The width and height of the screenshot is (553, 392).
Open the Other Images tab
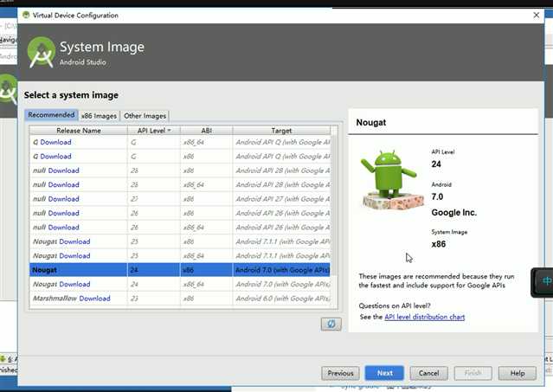pyautogui.click(x=145, y=116)
